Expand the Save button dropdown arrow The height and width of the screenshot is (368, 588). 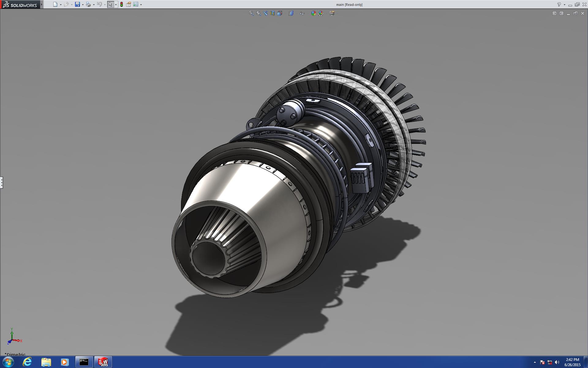(x=83, y=5)
